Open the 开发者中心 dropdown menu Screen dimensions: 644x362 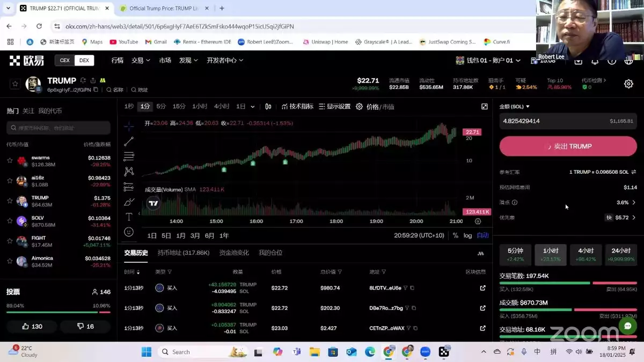click(225, 61)
